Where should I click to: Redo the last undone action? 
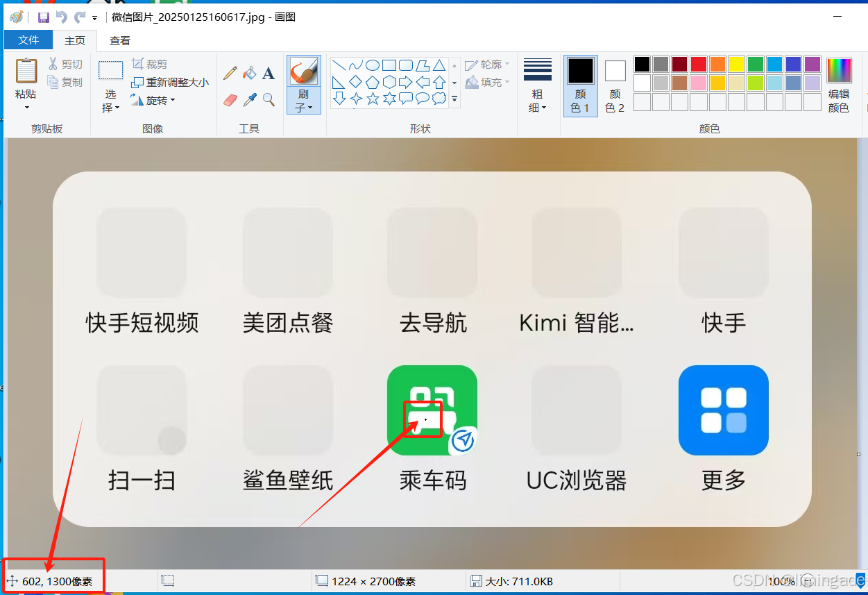[80, 17]
